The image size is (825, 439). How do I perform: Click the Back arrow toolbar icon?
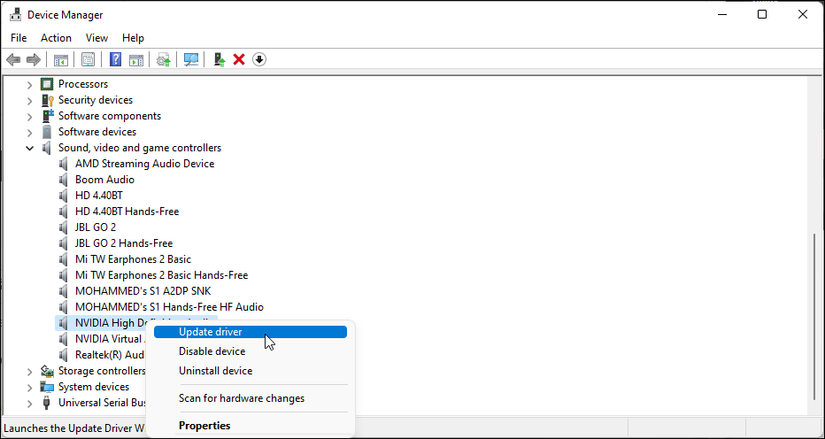coord(13,60)
